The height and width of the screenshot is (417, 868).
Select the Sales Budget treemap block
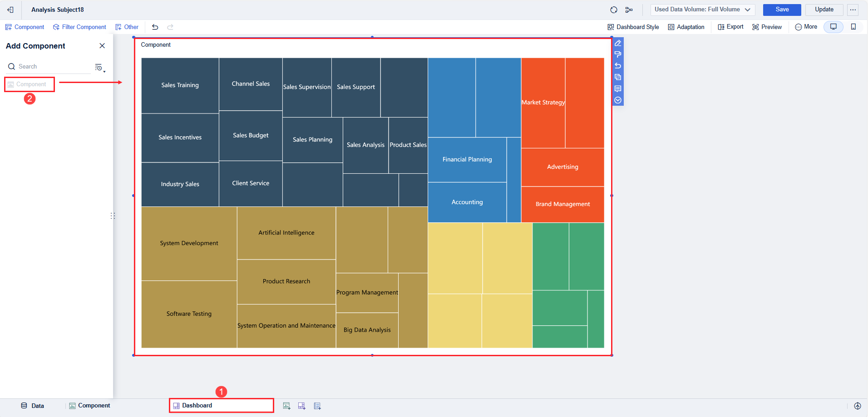(251, 136)
